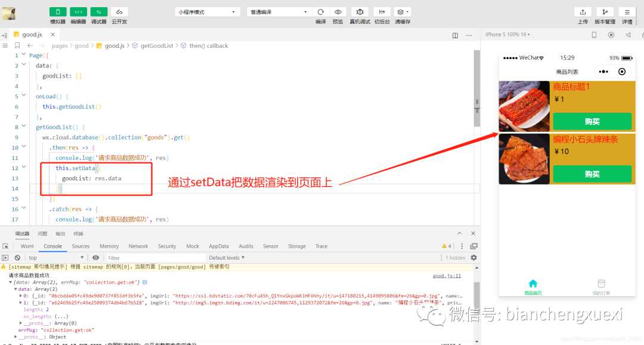Image resolution: width=644 pixels, height=345 pixels.
Task: Click the switch to background (切后台) icon
Action: pyautogui.click(x=382, y=12)
